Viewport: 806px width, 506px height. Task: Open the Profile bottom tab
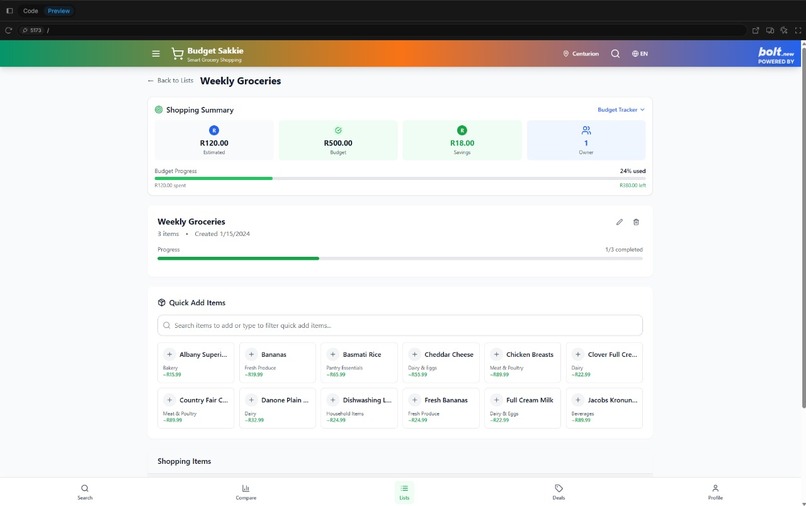tap(715, 492)
